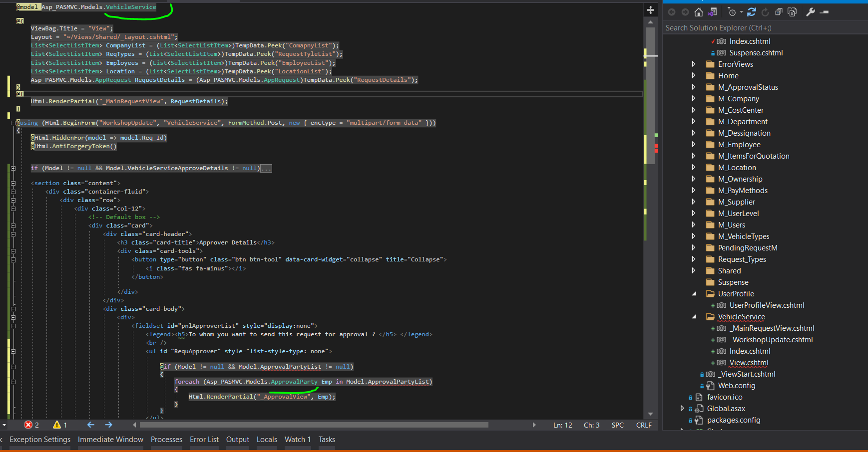Screen dimensions: 868x452
Task: Click the editor horizontal scrollbar thumb
Action: (314, 425)
